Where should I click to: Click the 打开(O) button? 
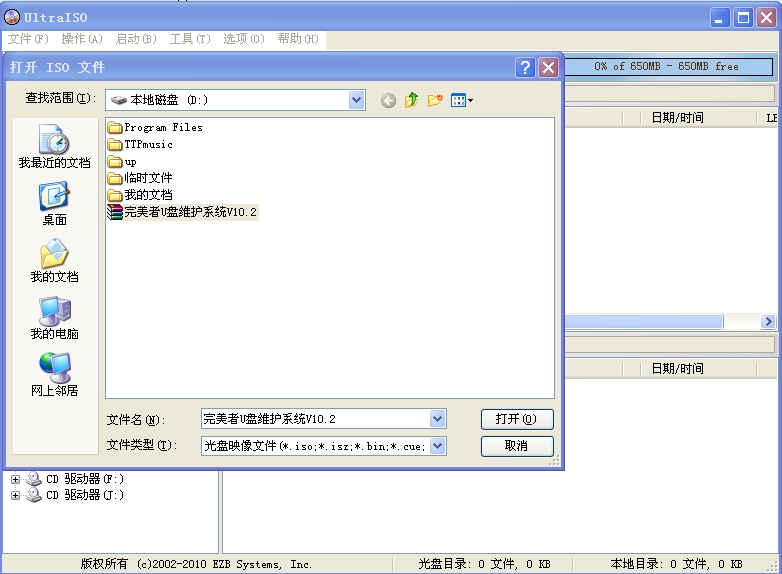click(517, 419)
